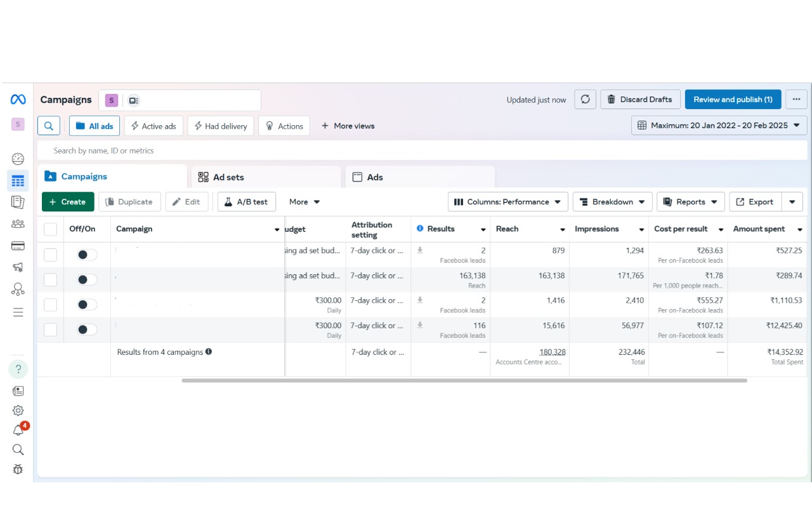812x520 pixels.
Task: Click the search by name or ID field
Action: click(419, 150)
